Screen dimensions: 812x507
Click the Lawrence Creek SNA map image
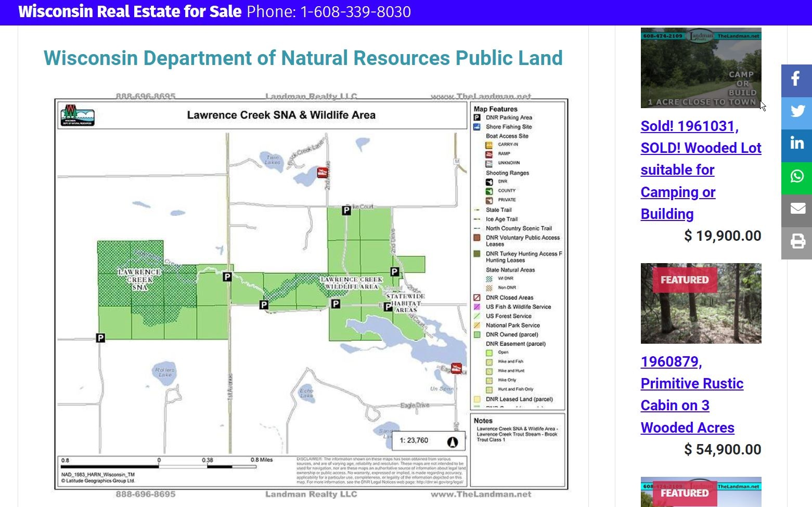pyautogui.click(x=311, y=295)
